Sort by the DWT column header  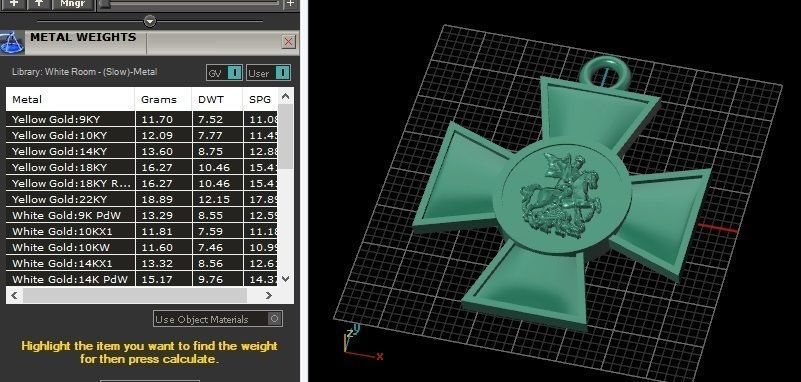pos(217,100)
